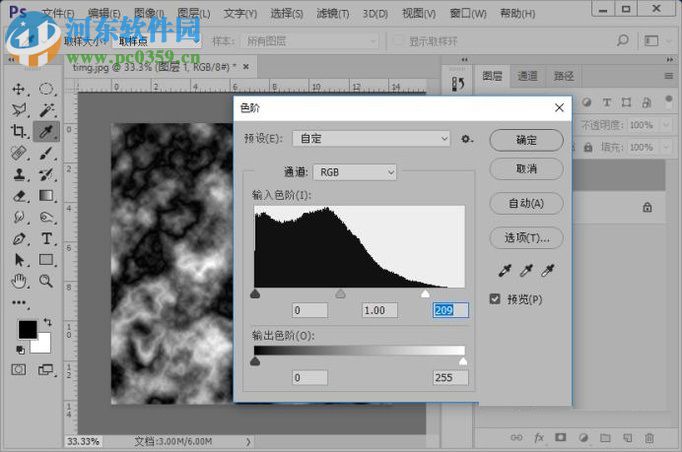Switch to the Channels tab
The height and width of the screenshot is (452, 682).
[x=528, y=77]
